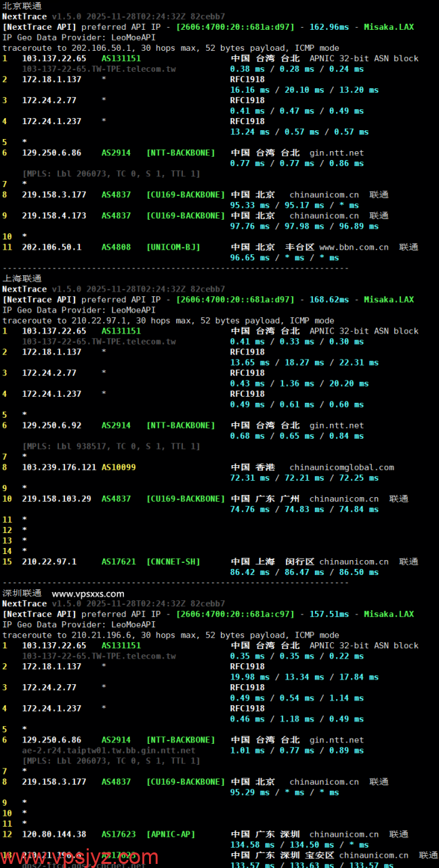Click the [UNICOM-BJ] network tag
This screenshot has height=868, width=439.
(x=173, y=247)
